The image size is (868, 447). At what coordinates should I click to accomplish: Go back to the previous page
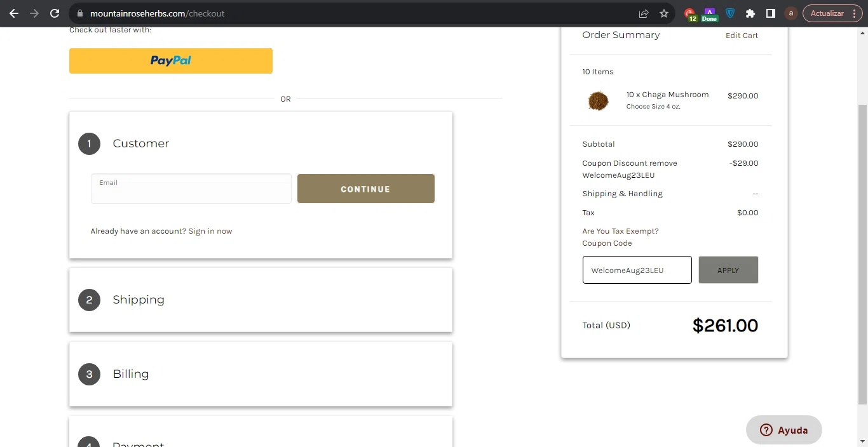coord(14,13)
